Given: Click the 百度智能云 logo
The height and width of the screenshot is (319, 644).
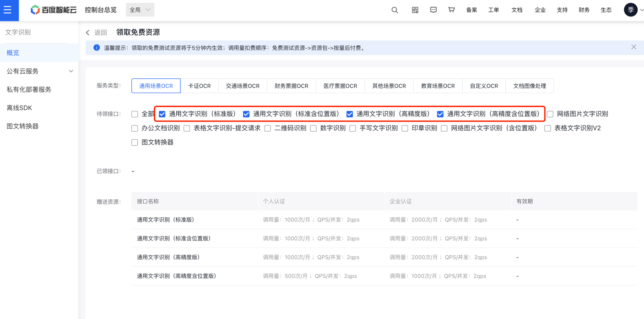Looking at the screenshot, I should pyautogui.click(x=54, y=10).
